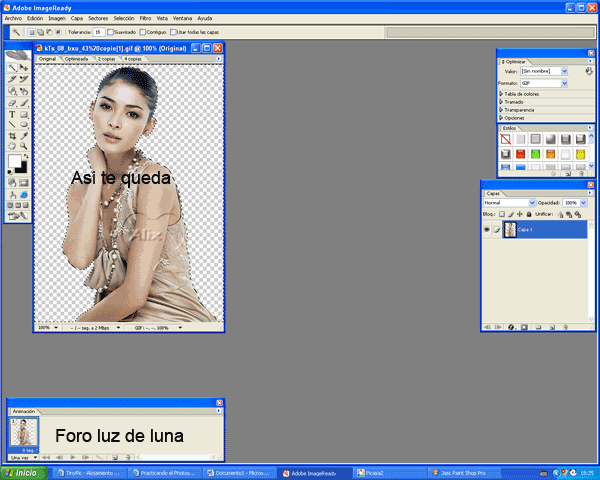Open the Formato GIF dropdown

[x=564, y=83]
